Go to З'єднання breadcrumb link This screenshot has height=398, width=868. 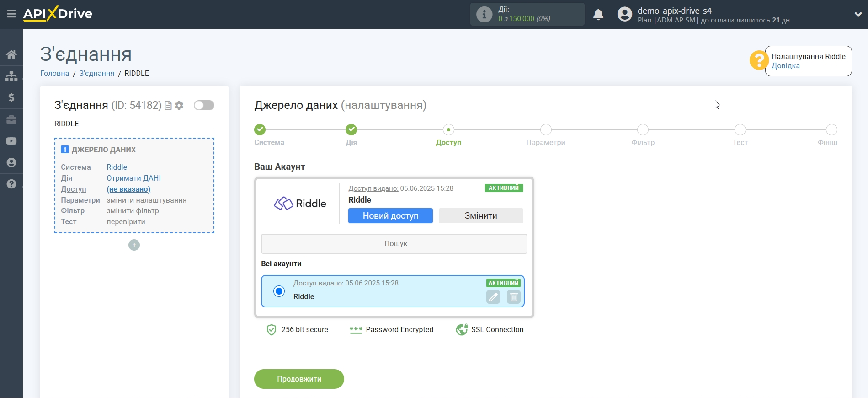click(x=96, y=73)
